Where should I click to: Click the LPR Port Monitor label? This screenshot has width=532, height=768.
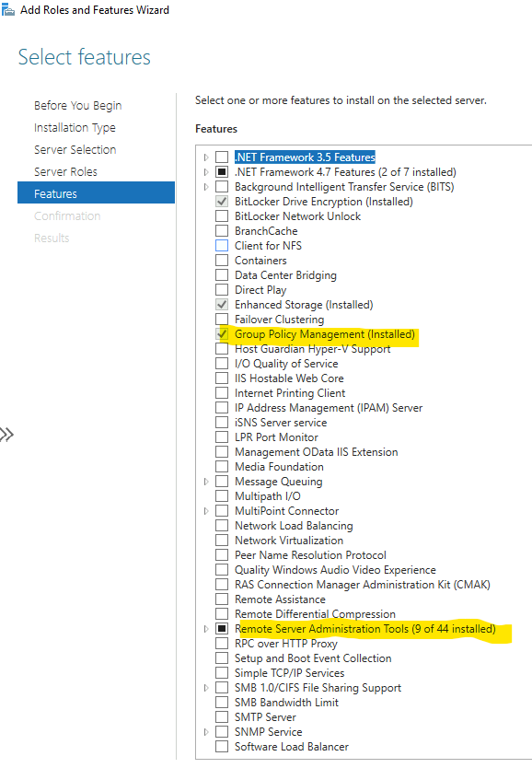pyautogui.click(x=276, y=436)
